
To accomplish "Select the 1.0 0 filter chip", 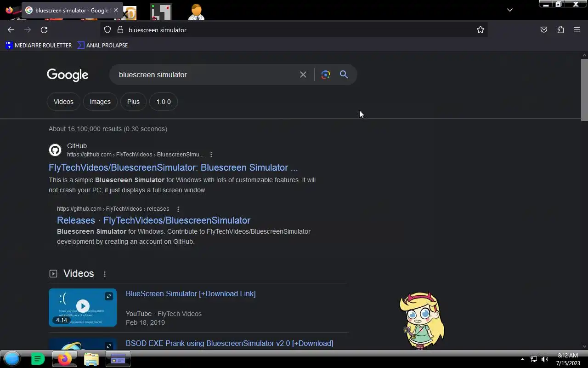I will coord(164,102).
